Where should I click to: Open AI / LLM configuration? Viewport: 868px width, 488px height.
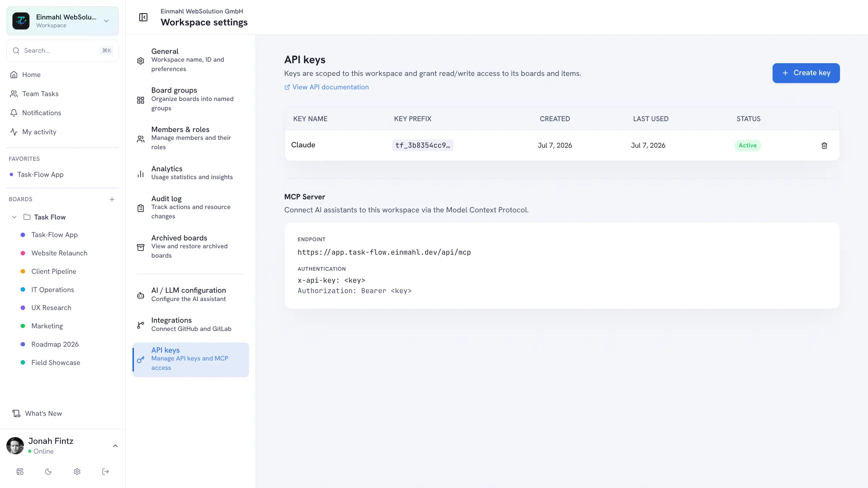(190, 295)
